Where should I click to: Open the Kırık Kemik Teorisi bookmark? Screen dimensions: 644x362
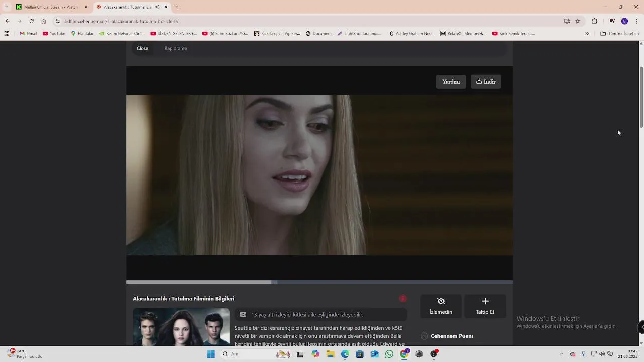(513, 34)
